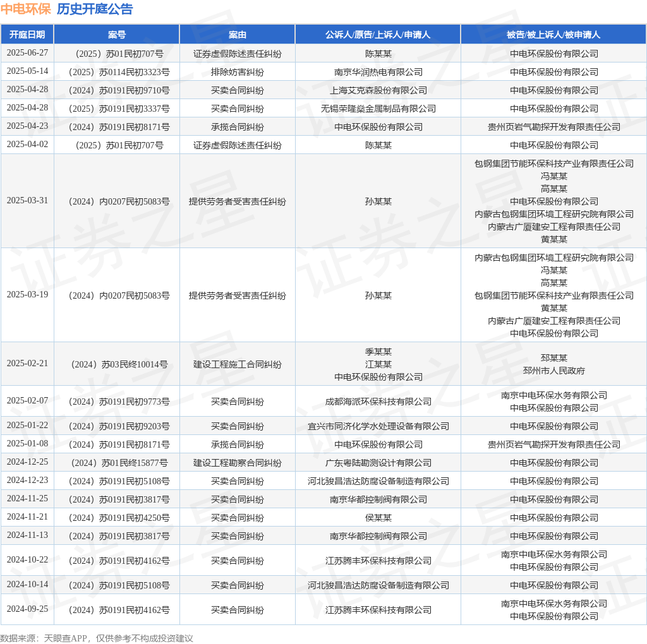Click case number 苏01民终15877号

(119, 463)
